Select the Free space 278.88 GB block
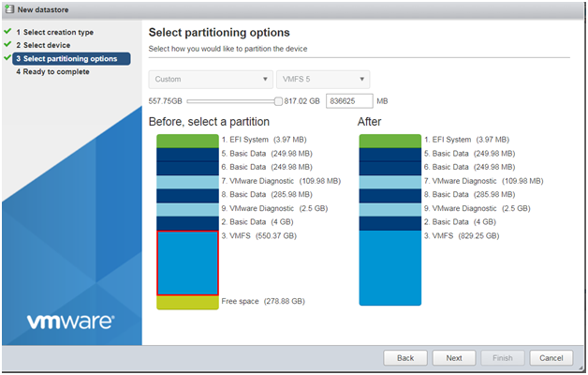This screenshot has width=588, height=375. coord(187,303)
